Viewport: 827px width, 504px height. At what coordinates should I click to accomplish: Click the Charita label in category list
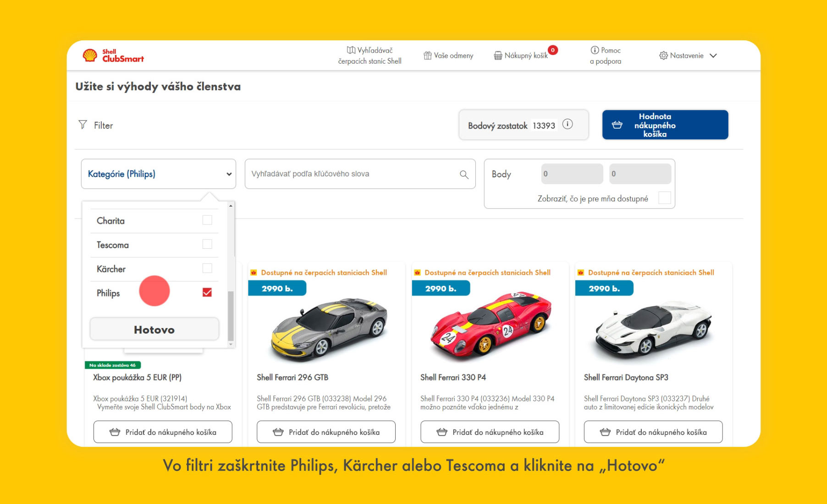[110, 220]
